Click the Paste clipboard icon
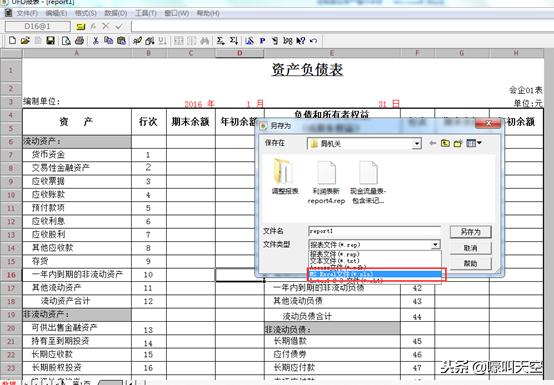554x385 pixels. pos(121,40)
